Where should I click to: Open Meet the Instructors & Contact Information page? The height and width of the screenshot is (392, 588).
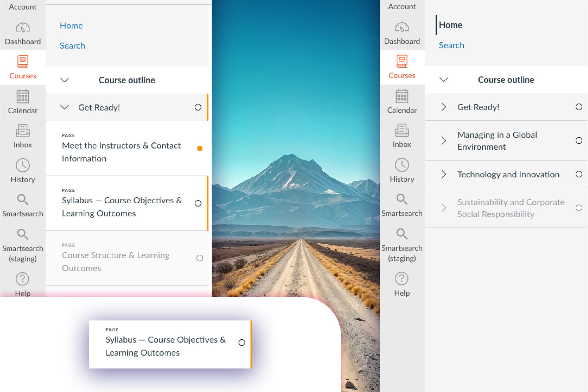(x=121, y=152)
